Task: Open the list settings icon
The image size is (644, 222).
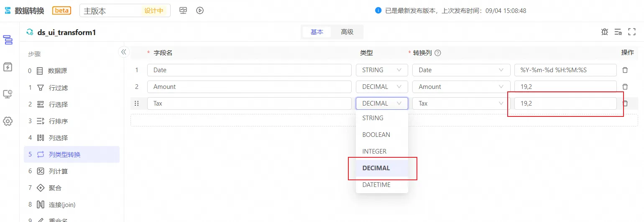Action: (618, 32)
